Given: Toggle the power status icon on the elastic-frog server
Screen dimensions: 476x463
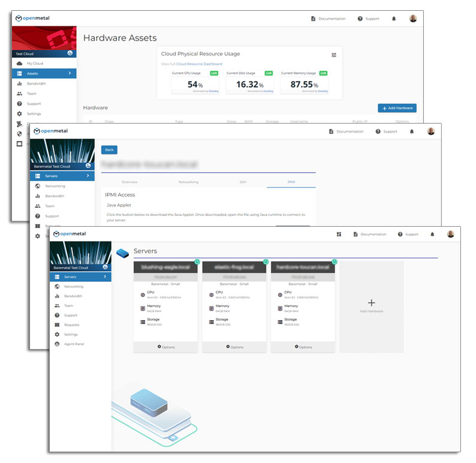Looking at the screenshot, I should coord(266,261).
